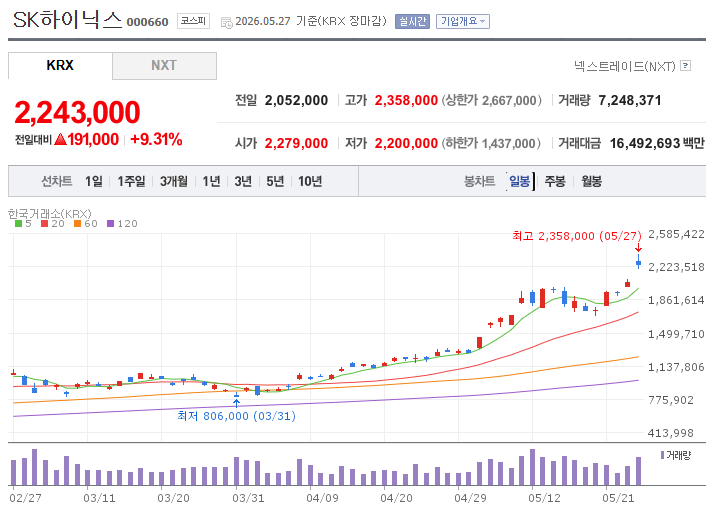The image size is (706, 509).
Task: Open the NXT help question-mark icon
Action: pos(685,66)
